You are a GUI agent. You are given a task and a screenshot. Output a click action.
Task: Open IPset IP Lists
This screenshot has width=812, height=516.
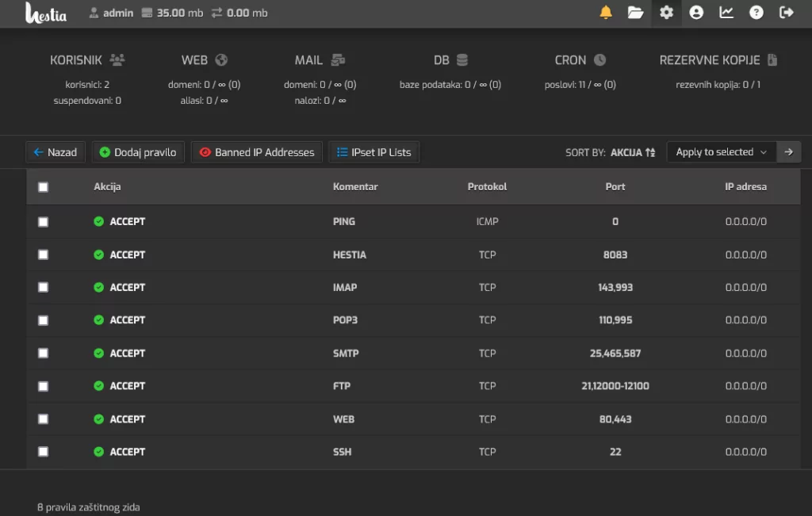coord(374,152)
